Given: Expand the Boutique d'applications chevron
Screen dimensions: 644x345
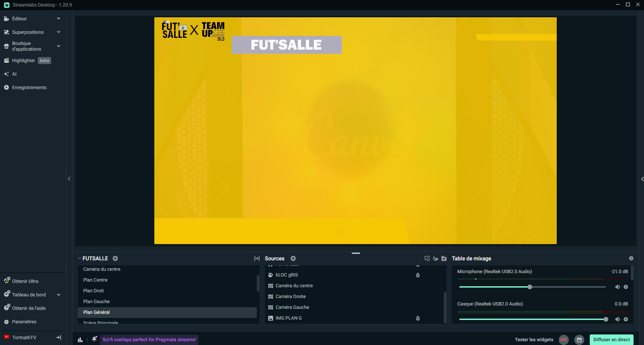Looking at the screenshot, I should coord(59,46).
